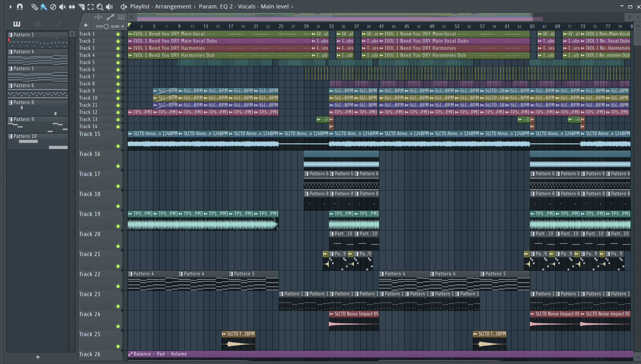Switch picker to patterns piano icon

pyautogui.click(x=17, y=24)
